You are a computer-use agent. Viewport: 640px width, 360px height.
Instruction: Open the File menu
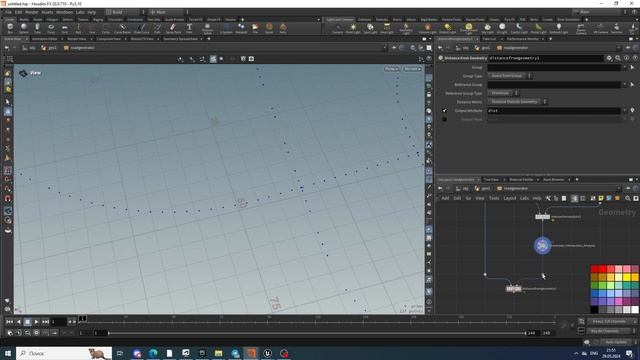pos(8,12)
